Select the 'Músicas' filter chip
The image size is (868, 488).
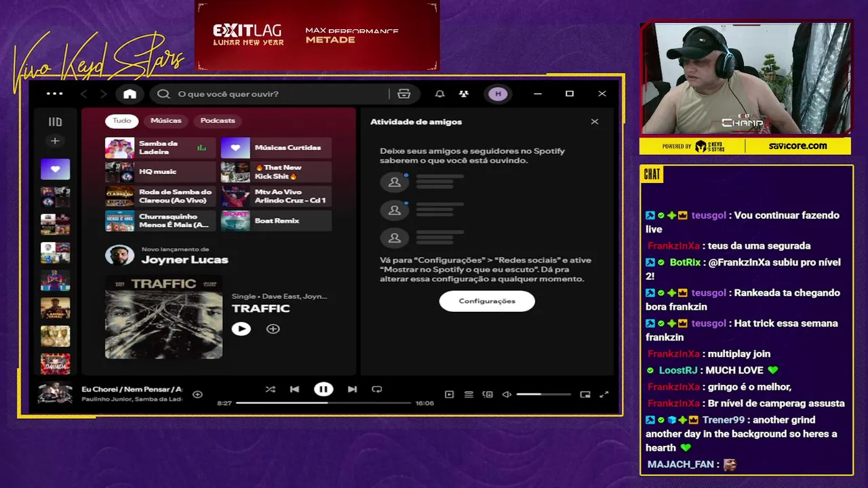pos(166,121)
